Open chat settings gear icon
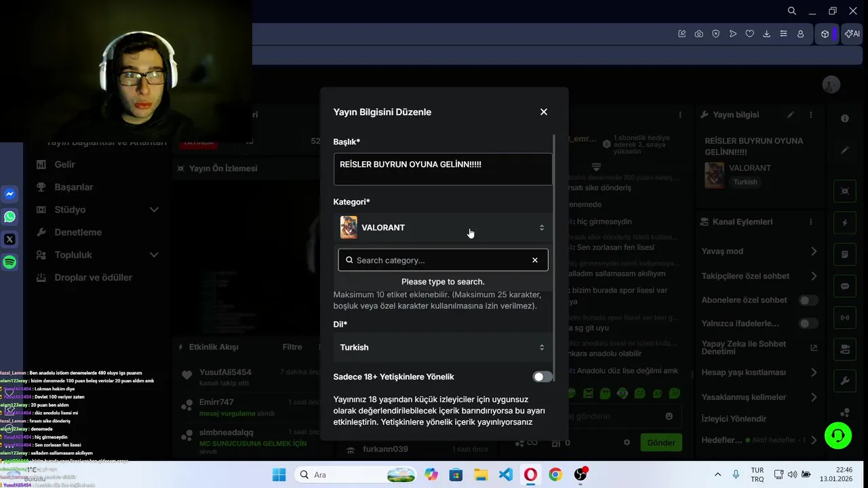The width and height of the screenshot is (868, 488). tap(627, 443)
